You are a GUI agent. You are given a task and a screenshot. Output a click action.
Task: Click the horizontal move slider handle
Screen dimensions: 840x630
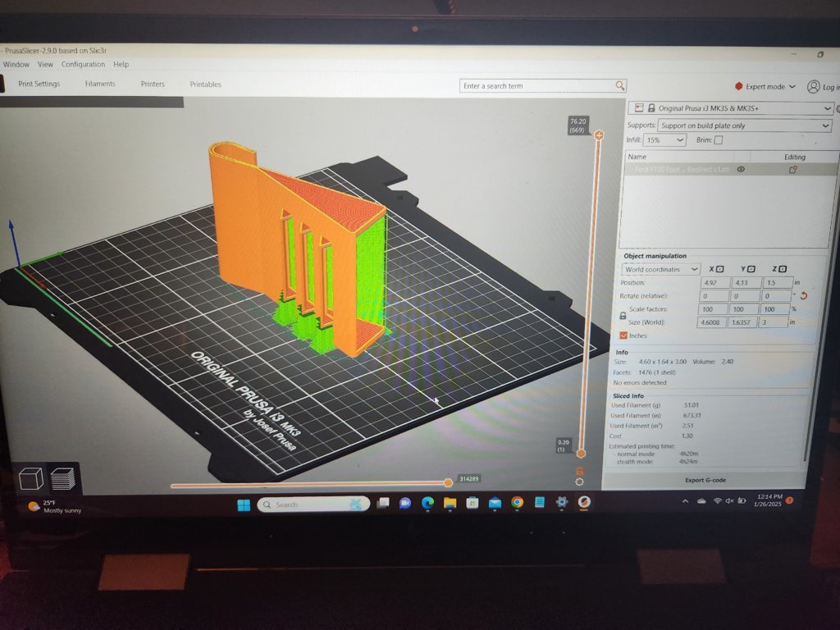pos(449,482)
